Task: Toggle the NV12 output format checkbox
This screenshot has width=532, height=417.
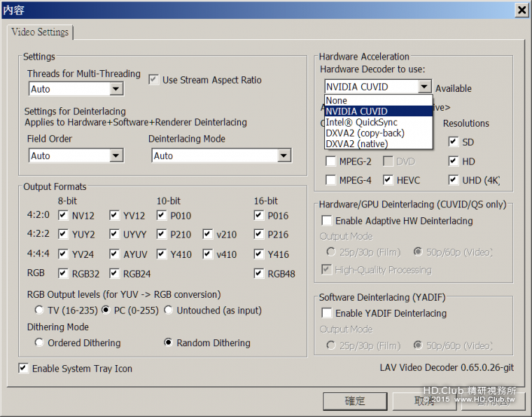Action: click(64, 216)
